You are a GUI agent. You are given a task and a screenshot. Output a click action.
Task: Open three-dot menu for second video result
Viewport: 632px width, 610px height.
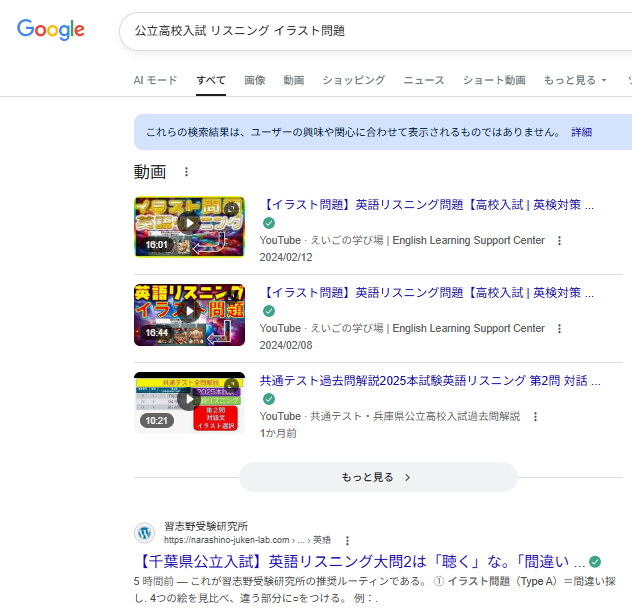[x=559, y=329]
